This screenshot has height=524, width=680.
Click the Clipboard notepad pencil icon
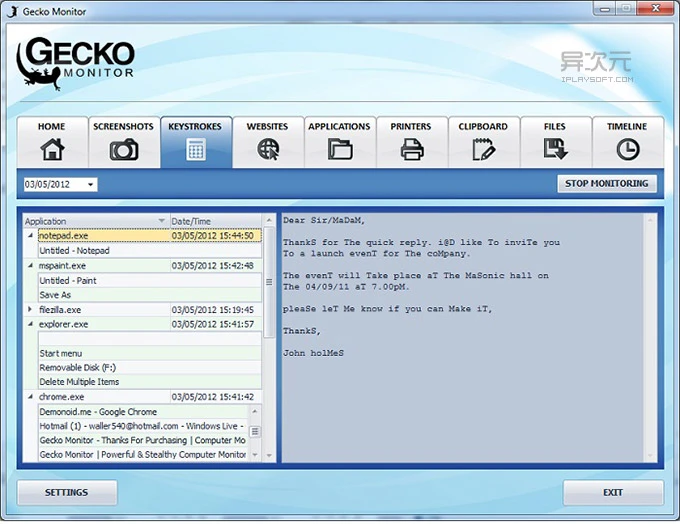[483, 150]
